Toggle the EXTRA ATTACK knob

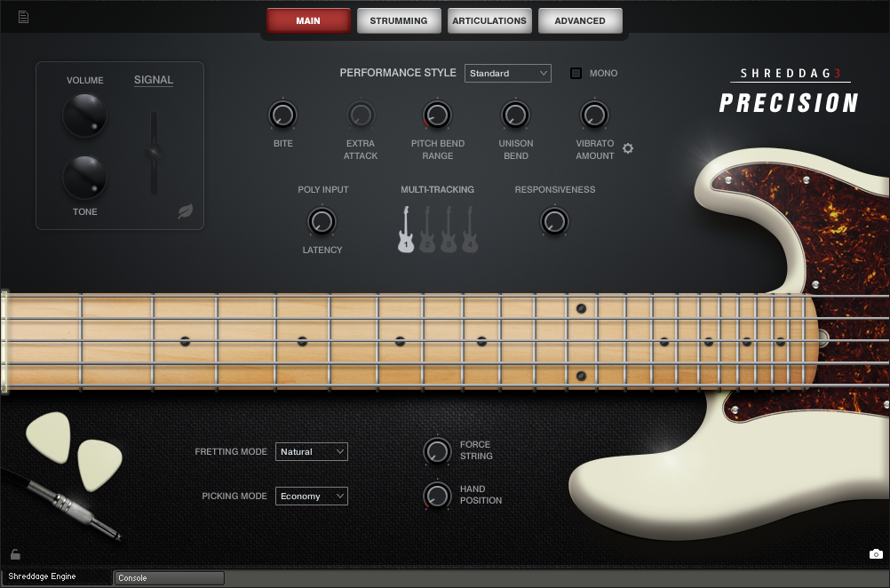[x=361, y=115]
